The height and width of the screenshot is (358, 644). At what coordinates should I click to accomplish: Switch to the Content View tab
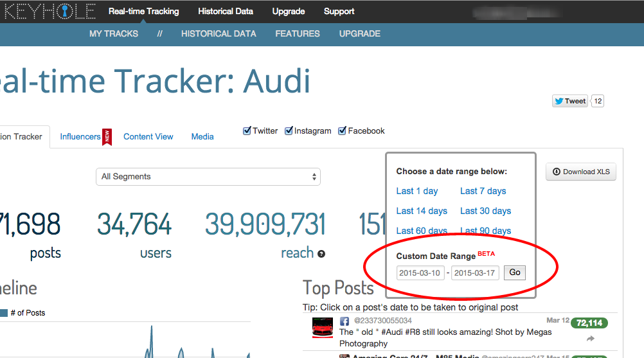148,137
